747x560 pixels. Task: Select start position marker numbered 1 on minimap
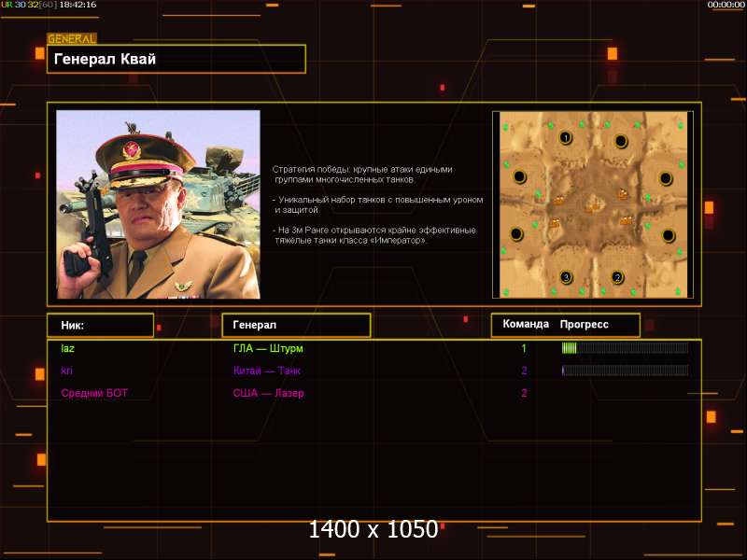(x=566, y=138)
